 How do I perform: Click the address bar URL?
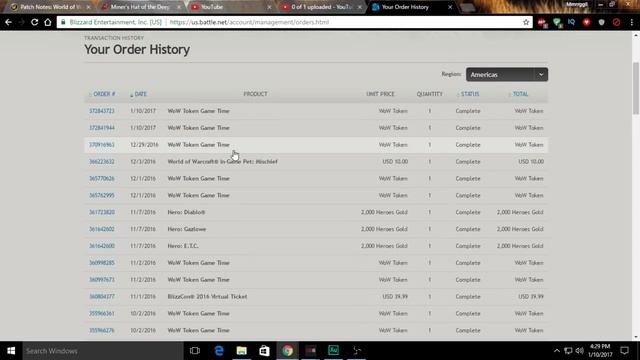pos(249,22)
